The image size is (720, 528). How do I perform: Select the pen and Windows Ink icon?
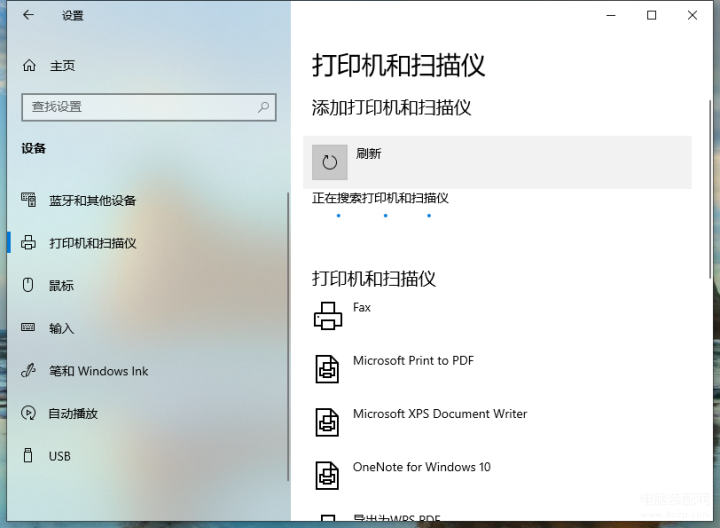28,370
